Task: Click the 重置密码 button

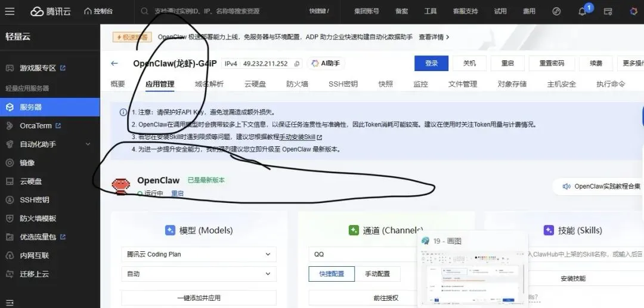Action: coord(552,63)
